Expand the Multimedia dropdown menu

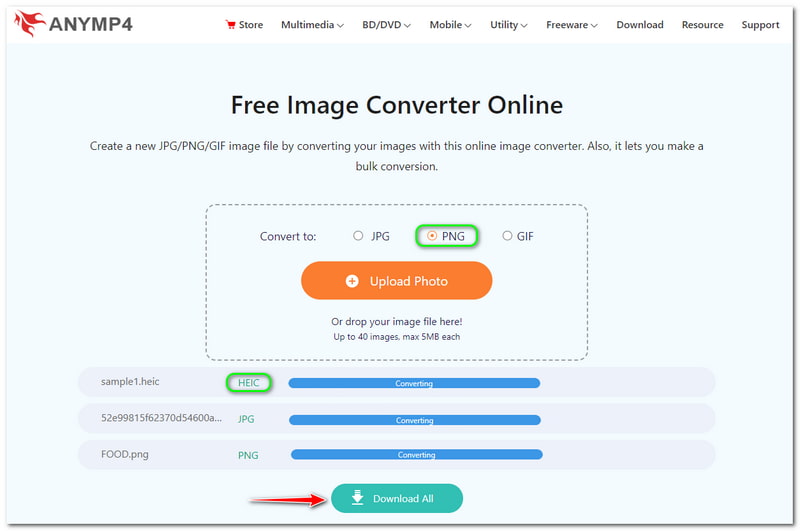tap(312, 24)
